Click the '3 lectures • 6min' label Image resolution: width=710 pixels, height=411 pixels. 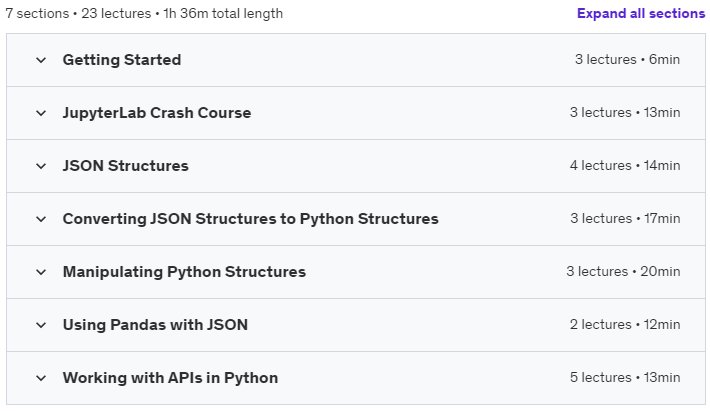pos(627,59)
